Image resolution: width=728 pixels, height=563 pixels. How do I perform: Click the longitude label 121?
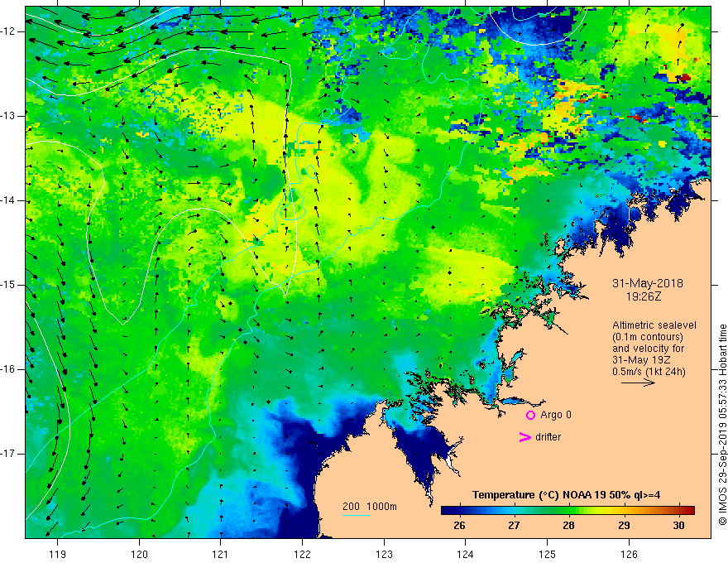coord(221,554)
